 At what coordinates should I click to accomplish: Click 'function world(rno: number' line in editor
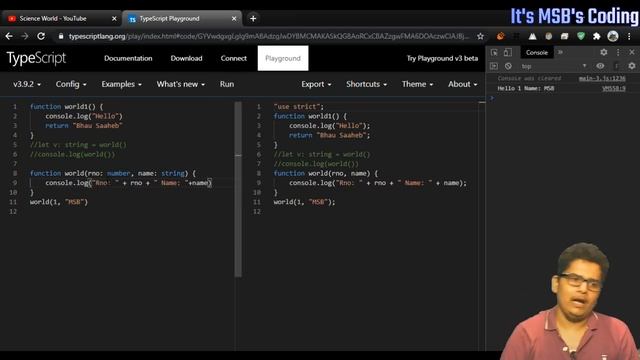point(113,173)
